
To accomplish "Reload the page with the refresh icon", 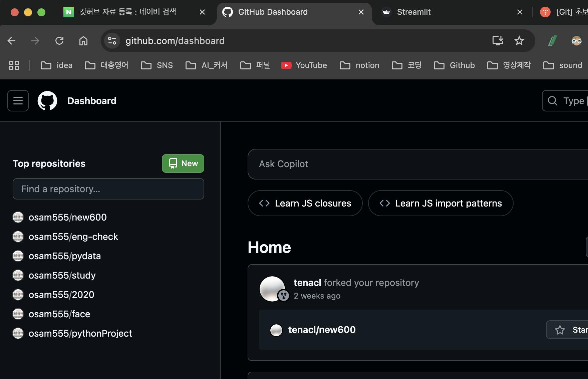I will pos(59,41).
